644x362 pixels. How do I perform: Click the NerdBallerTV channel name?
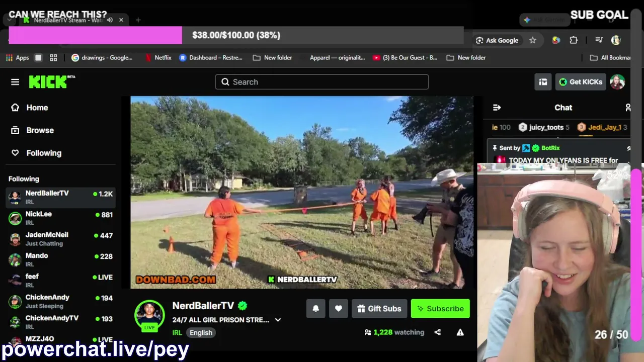click(x=203, y=306)
